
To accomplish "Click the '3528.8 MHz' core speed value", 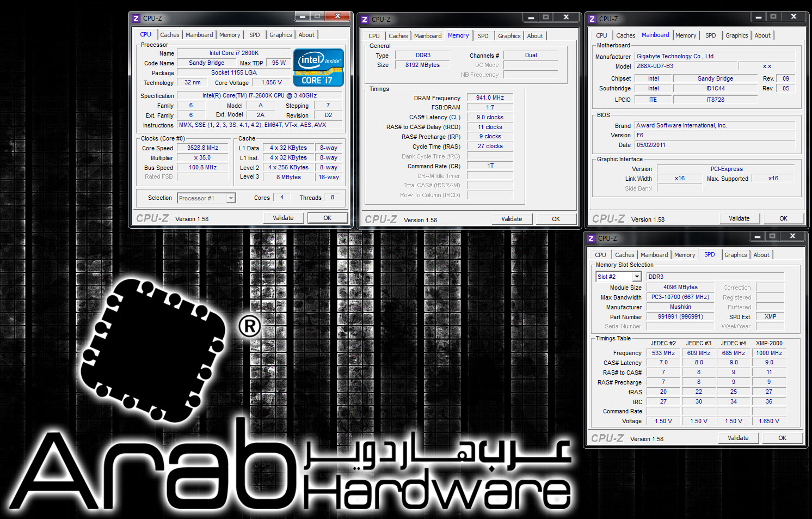I will pos(203,148).
